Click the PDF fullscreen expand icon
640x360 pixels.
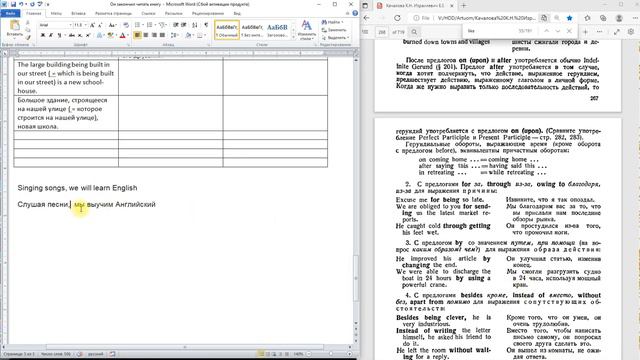(x=617, y=31)
